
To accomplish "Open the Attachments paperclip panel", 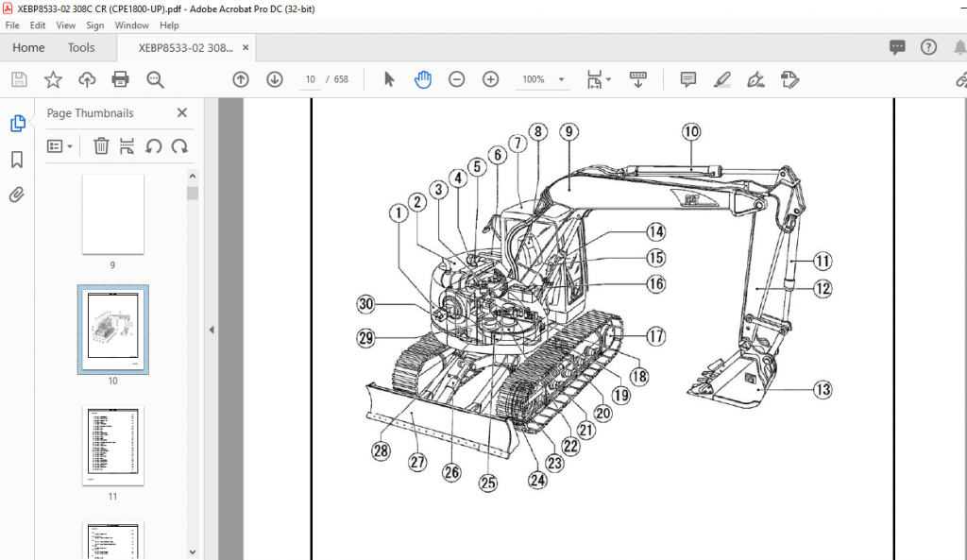I will (17, 195).
